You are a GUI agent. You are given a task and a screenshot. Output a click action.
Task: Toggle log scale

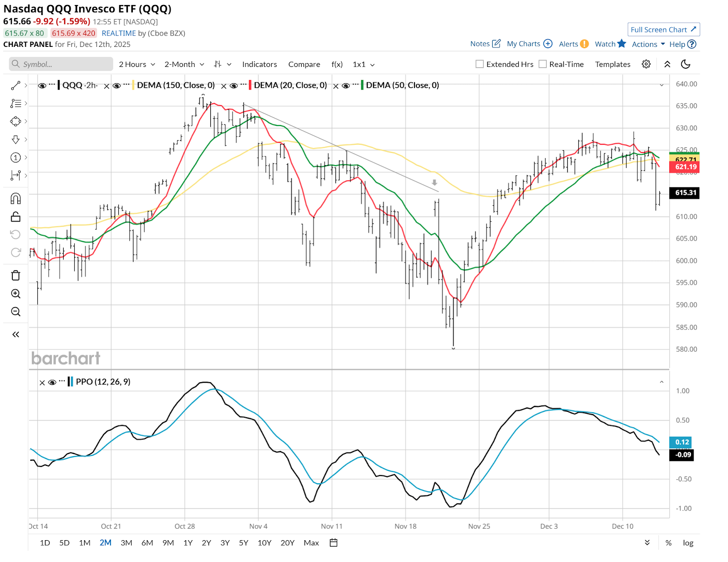coord(688,542)
